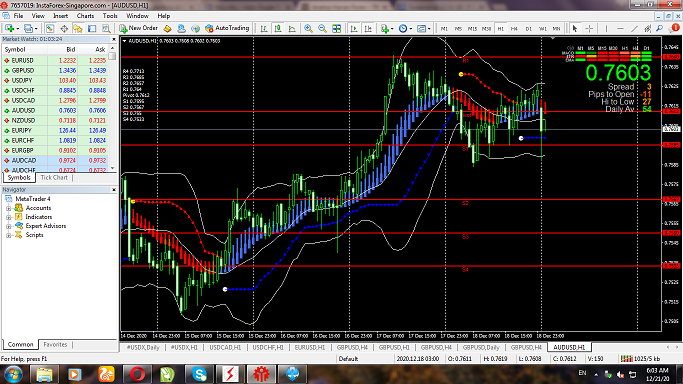This screenshot has width=683, height=384.
Task: Open the Tools menu
Action: click(110, 16)
